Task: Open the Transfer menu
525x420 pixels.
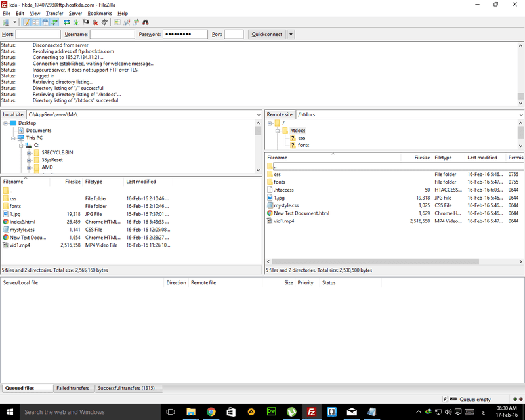Action: pyautogui.click(x=54, y=13)
